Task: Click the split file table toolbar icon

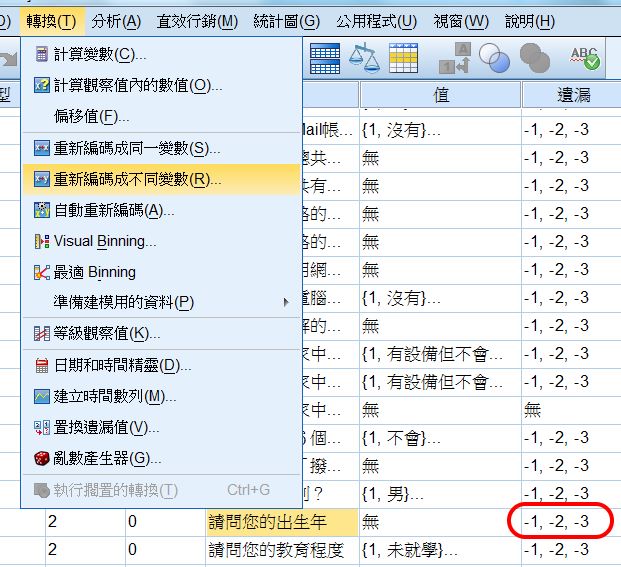Action: (325, 58)
